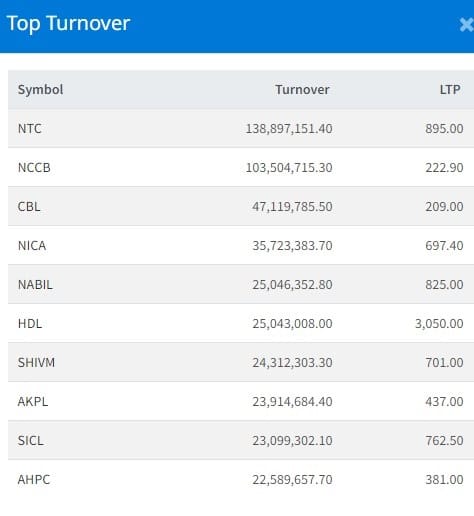The height and width of the screenshot is (516, 474).
Task: Click HDL last traded price 3,050.00
Action: tap(439, 324)
